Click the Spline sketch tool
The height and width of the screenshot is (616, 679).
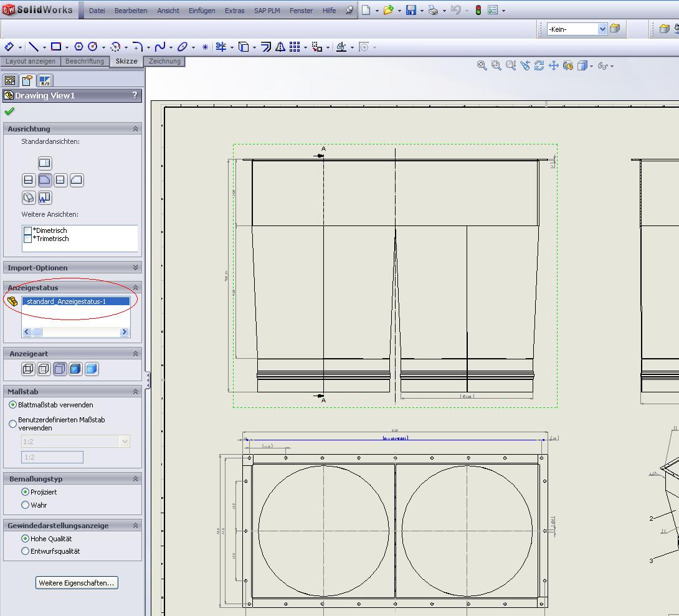pyautogui.click(x=160, y=47)
